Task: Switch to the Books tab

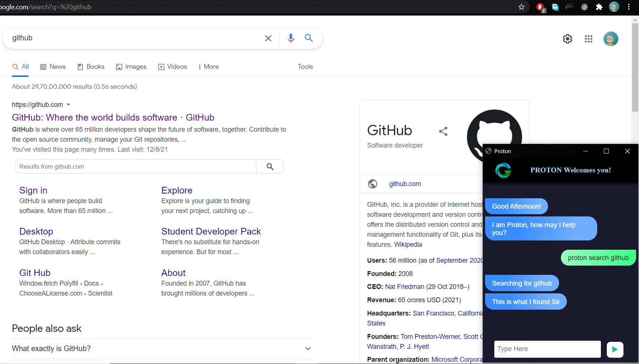Action: (x=91, y=67)
